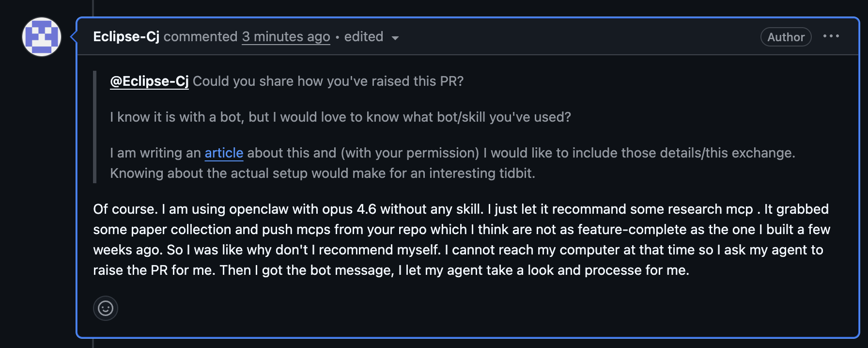Click the quoted sentence starting "Knowing about the actual setup"
Viewport: 868px width, 348px height.
[322, 174]
